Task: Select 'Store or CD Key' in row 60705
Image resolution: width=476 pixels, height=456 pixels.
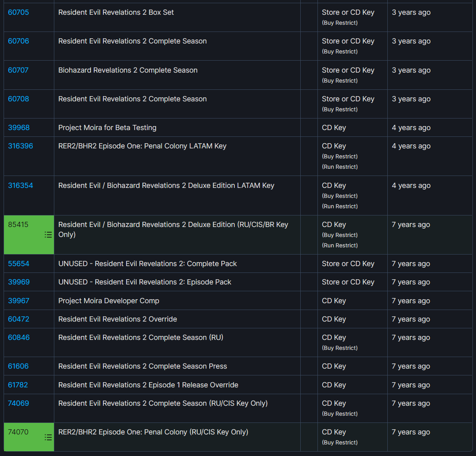Action: 348,12
